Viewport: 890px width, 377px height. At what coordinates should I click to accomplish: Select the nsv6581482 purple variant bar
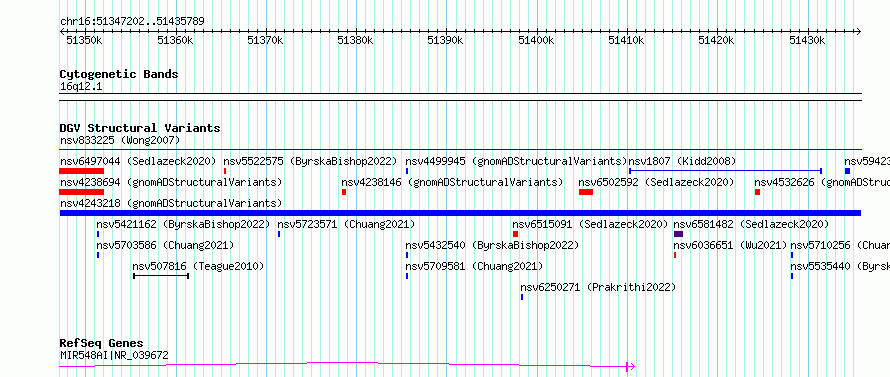678,234
